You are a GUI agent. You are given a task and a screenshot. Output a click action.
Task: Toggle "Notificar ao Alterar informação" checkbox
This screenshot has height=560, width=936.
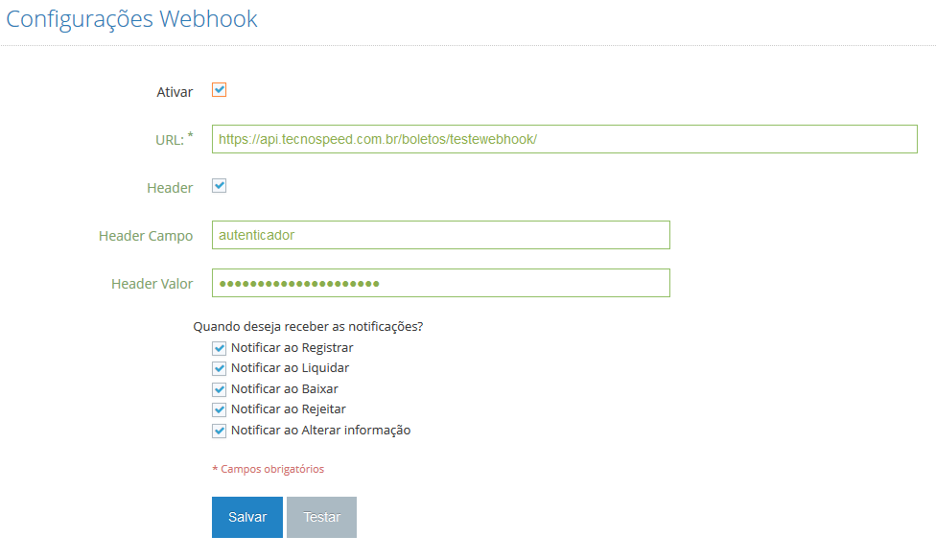tap(219, 430)
